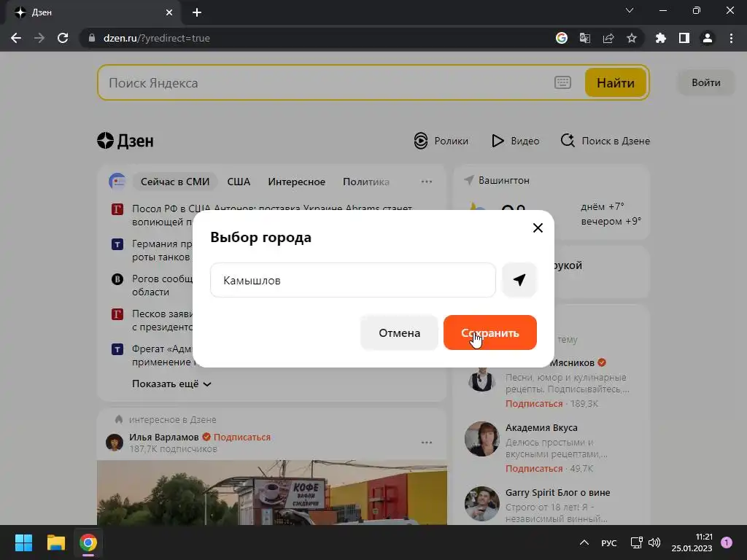
Task: Open the on-screen keyboard icon in search
Action: coord(562,82)
